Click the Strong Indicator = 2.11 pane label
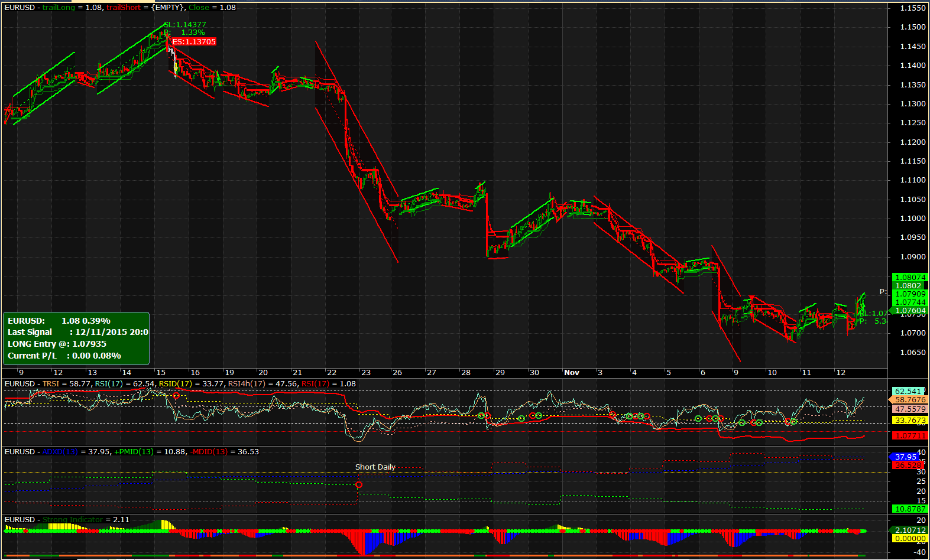Image resolution: width=930 pixels, height=560 pixels. [86, 520]
